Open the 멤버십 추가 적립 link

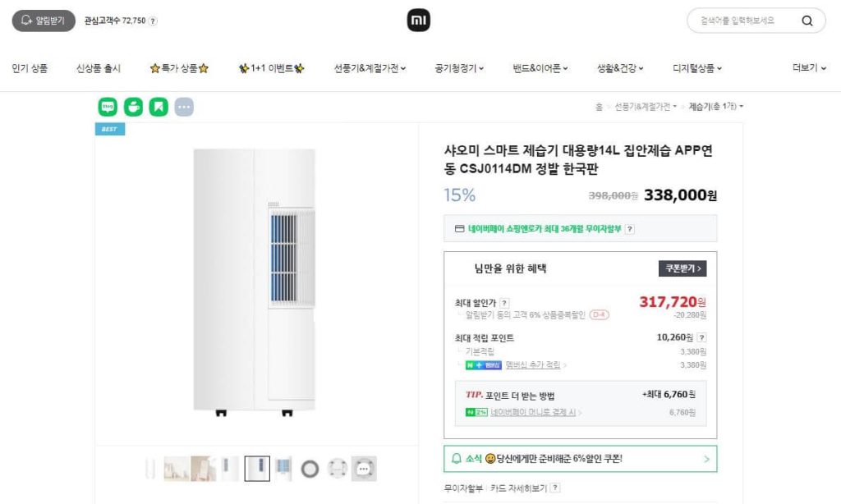point(535,364)
